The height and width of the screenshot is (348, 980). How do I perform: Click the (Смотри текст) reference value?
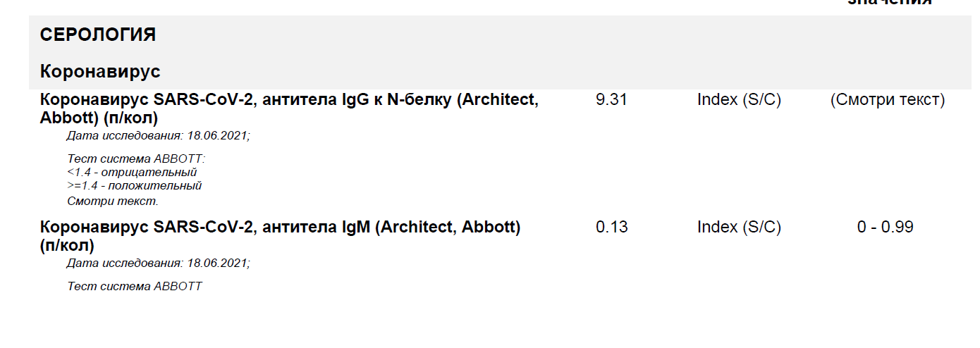coord(888,100)
